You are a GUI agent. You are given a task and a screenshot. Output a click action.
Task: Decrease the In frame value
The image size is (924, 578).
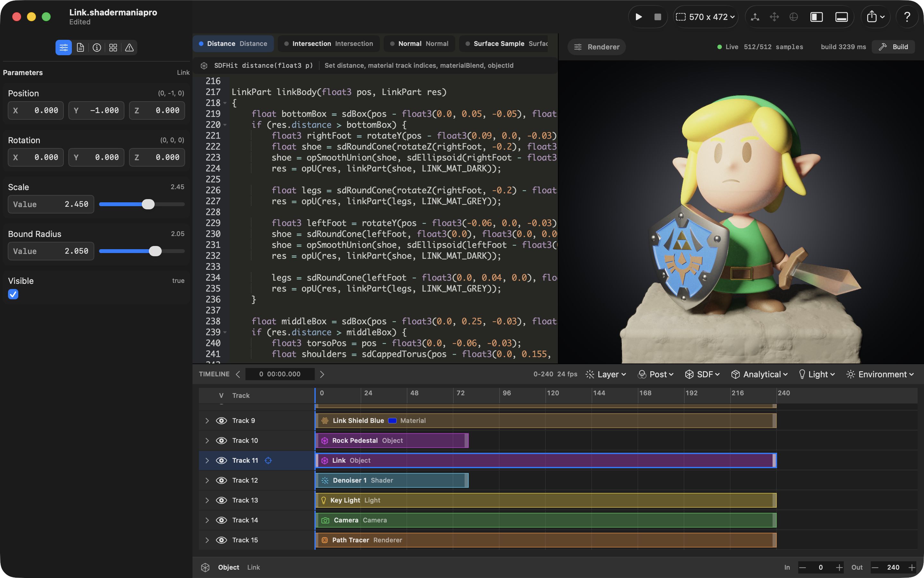click(x=802, y=567)
